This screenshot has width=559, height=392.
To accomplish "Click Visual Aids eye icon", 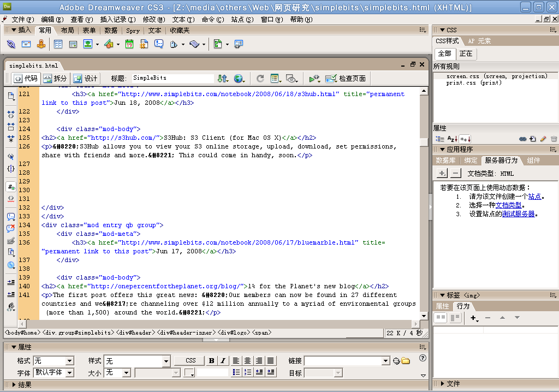I will pyautogui.click(x=292, y=79).
